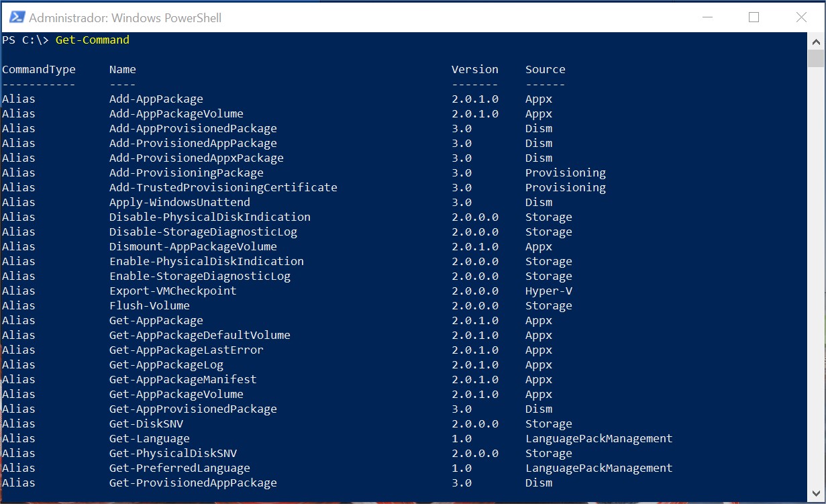
Task: Click Dism source on Apply-WindowsUnattend row
Action: (539, 203)
